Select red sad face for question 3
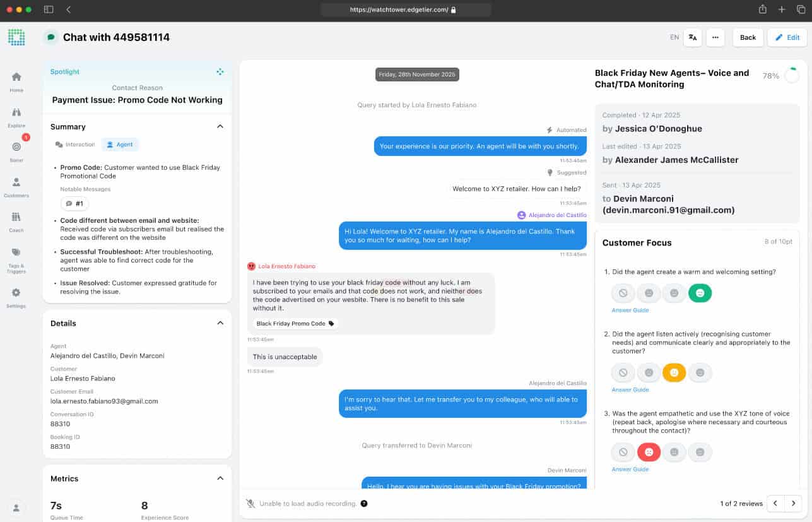The width and height of the screenshot is (812, 522). pos(649,452)
